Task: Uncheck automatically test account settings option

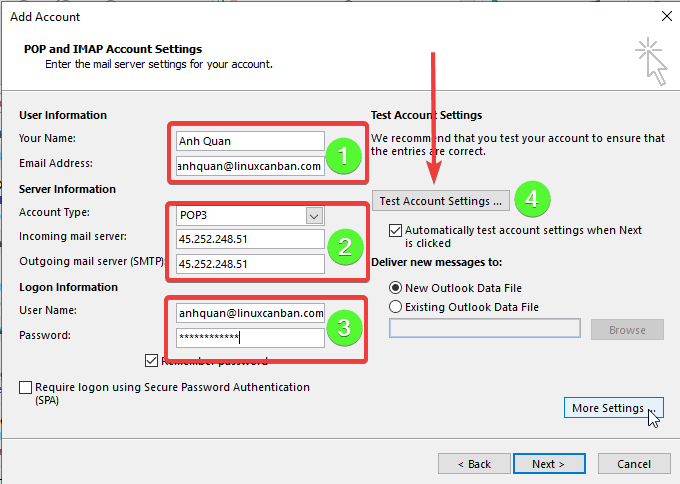Action: pos(396,230)
